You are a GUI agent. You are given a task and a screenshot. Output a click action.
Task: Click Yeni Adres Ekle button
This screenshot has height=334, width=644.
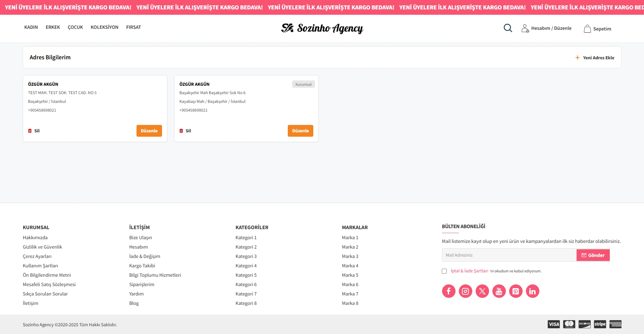595,58
